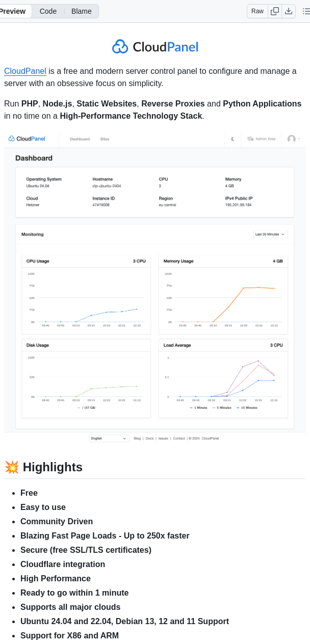The height and width of the screenshot is (644, 310).
Task: Open the CloudPanel hyperlink in the description
Action: coord(24,71)
